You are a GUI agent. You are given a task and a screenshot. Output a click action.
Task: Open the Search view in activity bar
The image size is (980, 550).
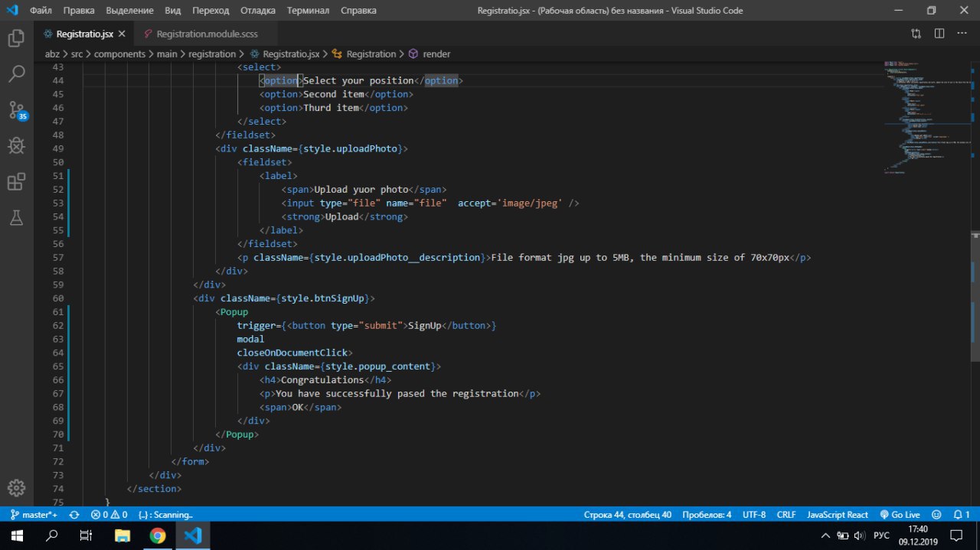pos(16,74)
